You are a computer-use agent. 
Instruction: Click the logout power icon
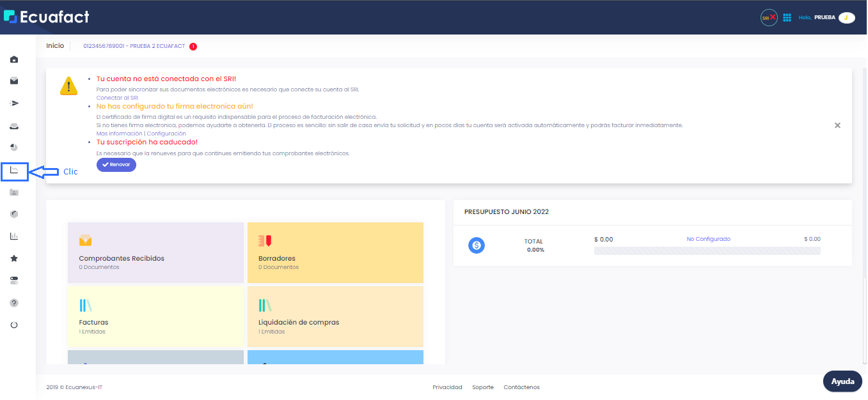point(13,324)
